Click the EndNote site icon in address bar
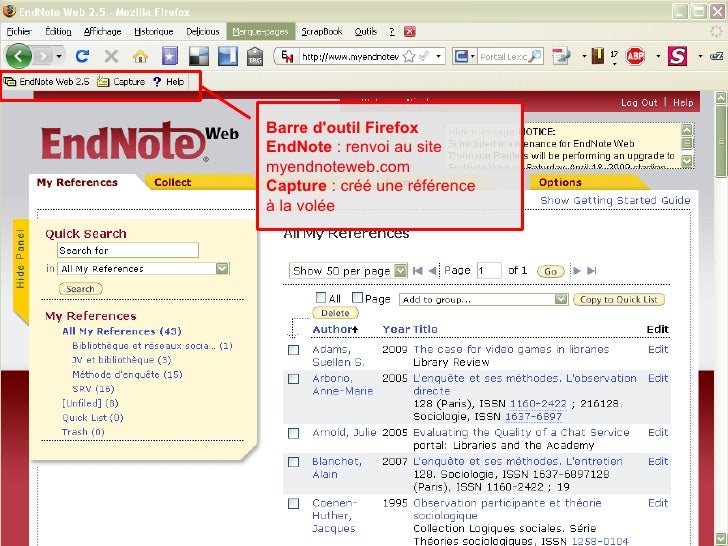Image resolution: width=728 pixels, height=546 pixels. pos(287,57)
